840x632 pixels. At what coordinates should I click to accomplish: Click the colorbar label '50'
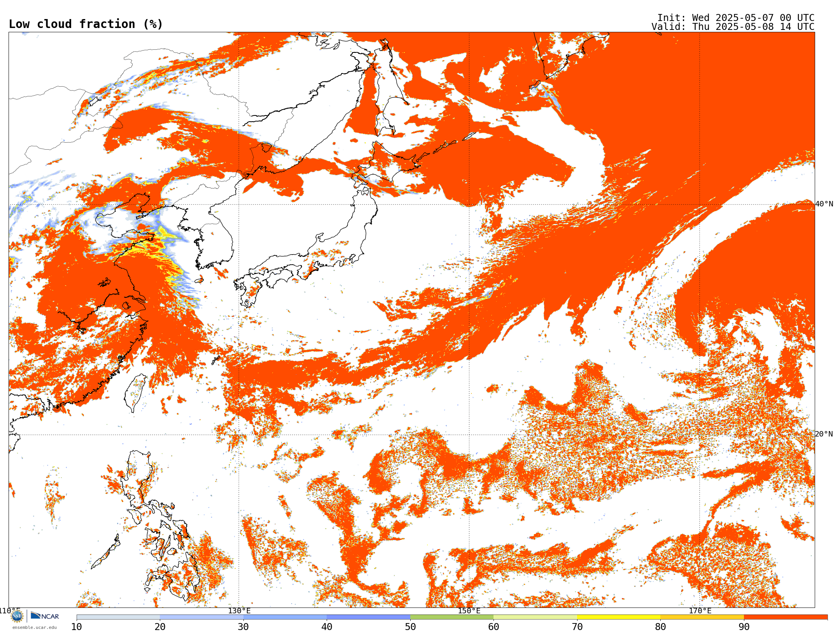click(x=410, y=627)
